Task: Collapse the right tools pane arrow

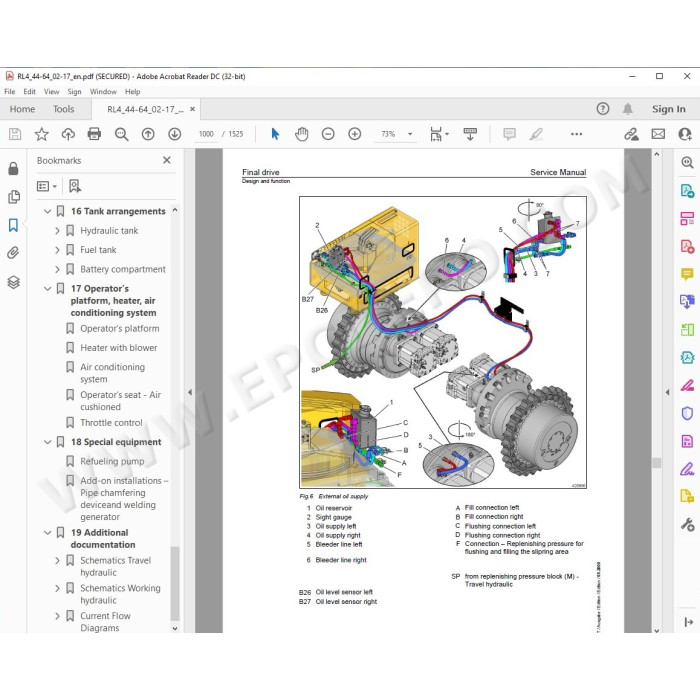Action: pyautogui.click(x=667, y=392)
